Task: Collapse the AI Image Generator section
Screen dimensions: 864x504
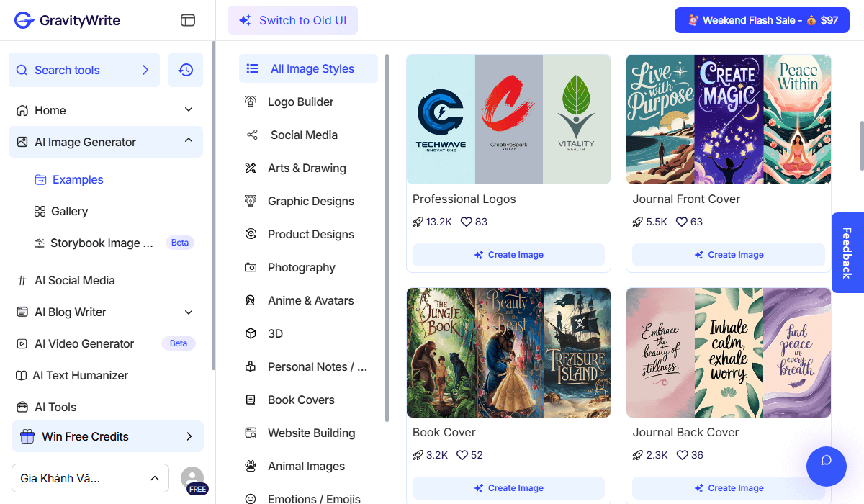Action: pos(189,141)
